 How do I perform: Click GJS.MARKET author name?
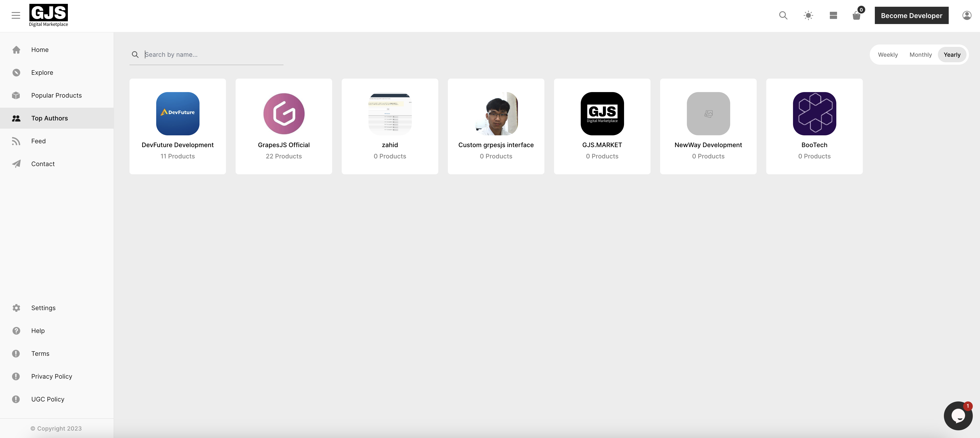tap(602, 145)
